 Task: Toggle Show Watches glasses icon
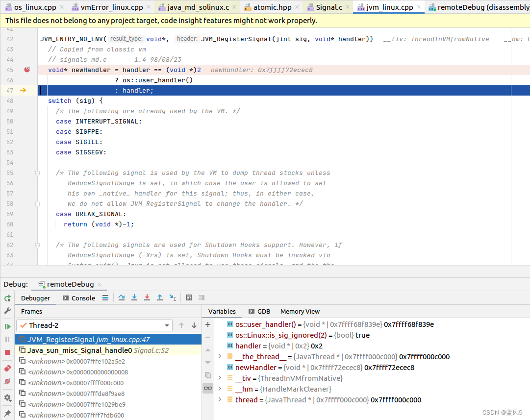208,388
